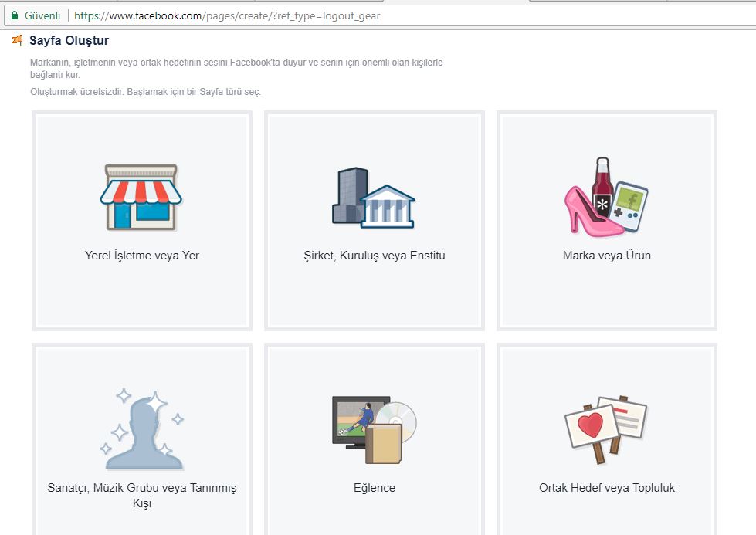Click the browser address bar URL
The width and height of the screenshot is (756, 535).
point(227,16)
